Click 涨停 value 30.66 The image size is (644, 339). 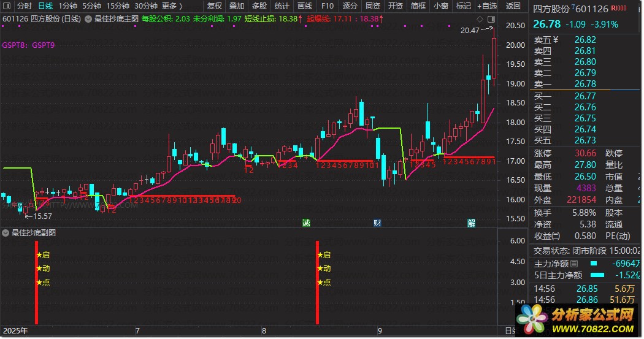coord(585,153)
